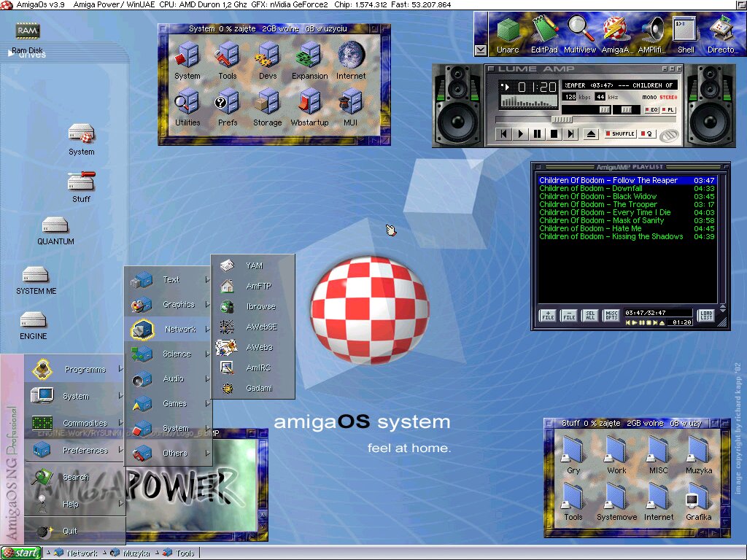Launch YAM from the Network submenu
This screenshot has height=560, width=747.
pos(253,265)
